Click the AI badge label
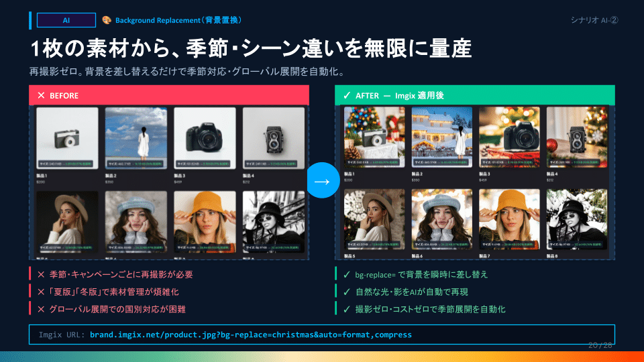The width and height of the screenshot is (644, 362). (66, 20)
